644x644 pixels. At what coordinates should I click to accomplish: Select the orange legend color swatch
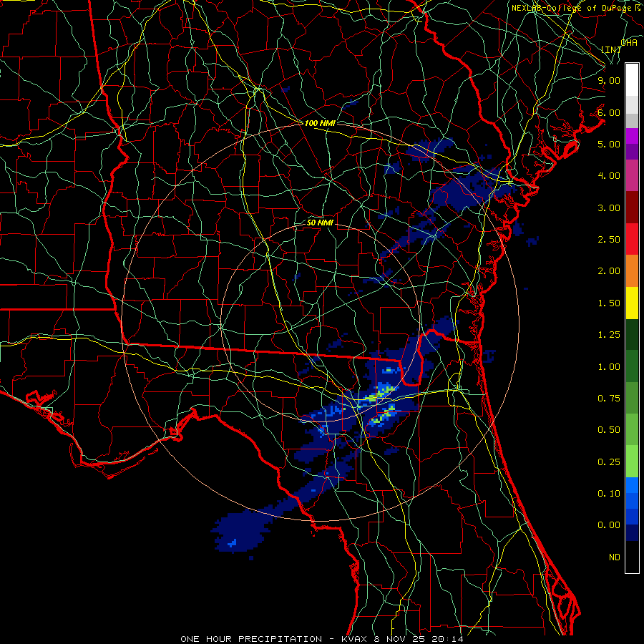[x=632, y=270]
